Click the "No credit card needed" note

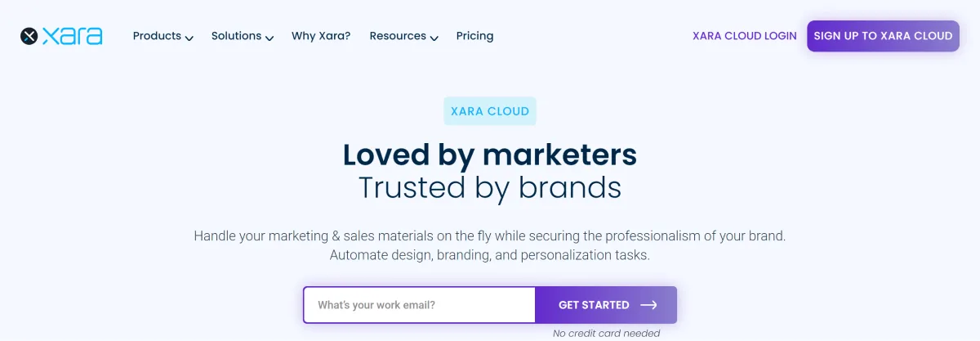coord(606,333)
